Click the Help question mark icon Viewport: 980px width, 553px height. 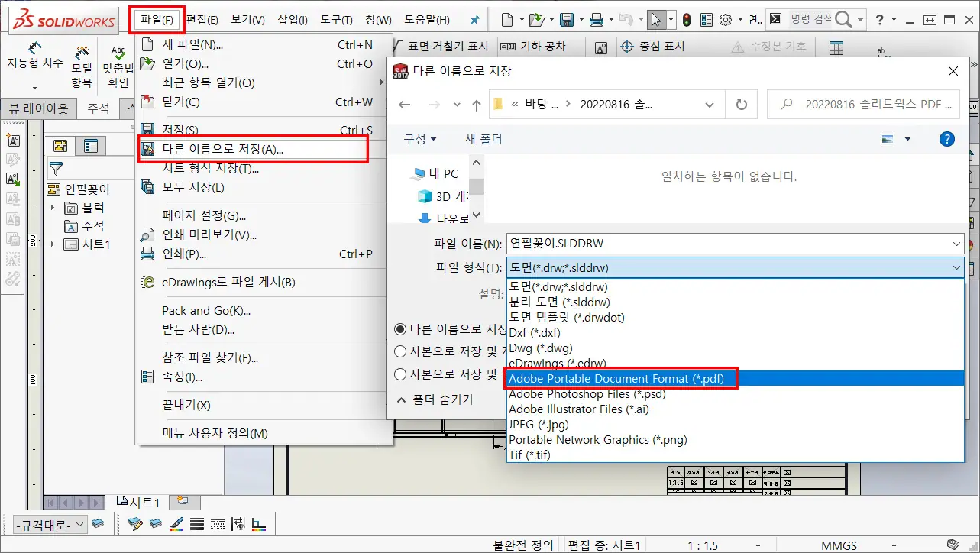(881, 20)
